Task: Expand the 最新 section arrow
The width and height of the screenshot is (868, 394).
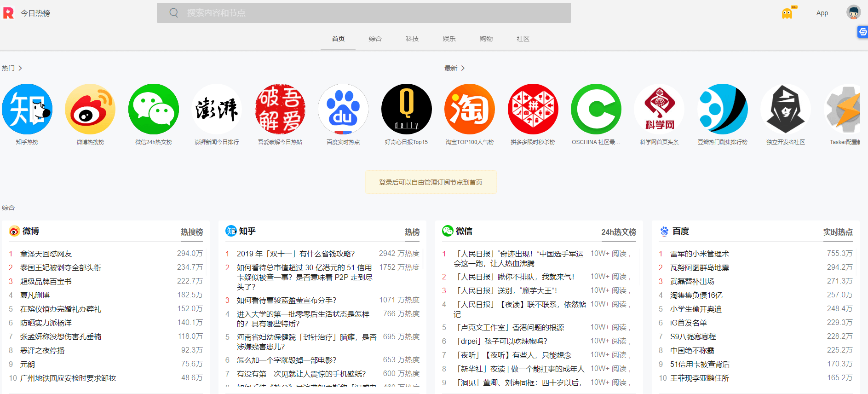Action: [x=463, y=68]
